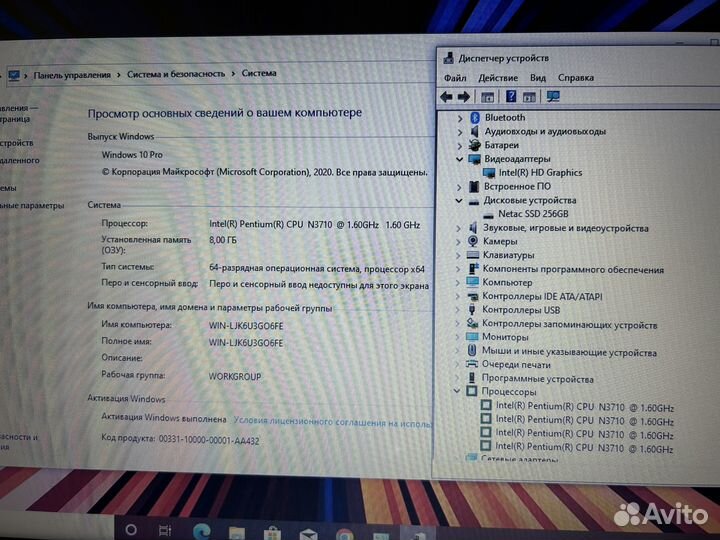
Task: Select Компоненты программного обеспечения item
Action: coord(573,270)
